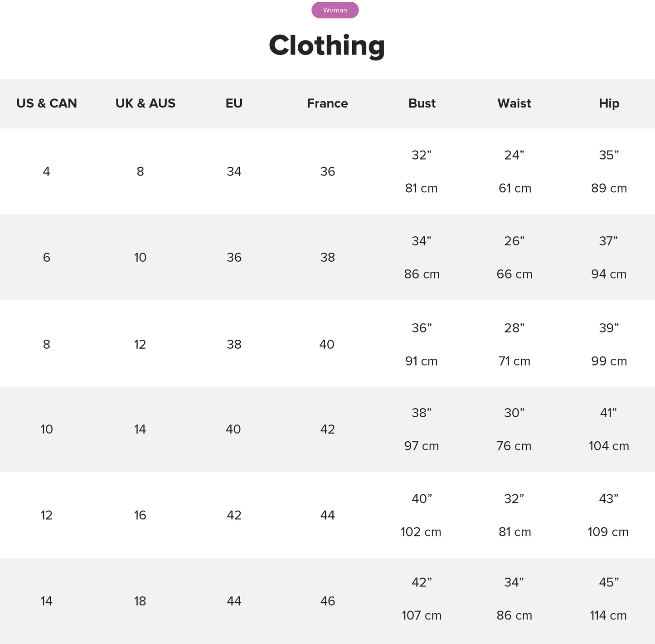
Task: Click the 102 cm bust measurement
Action: tap(421, 532)
